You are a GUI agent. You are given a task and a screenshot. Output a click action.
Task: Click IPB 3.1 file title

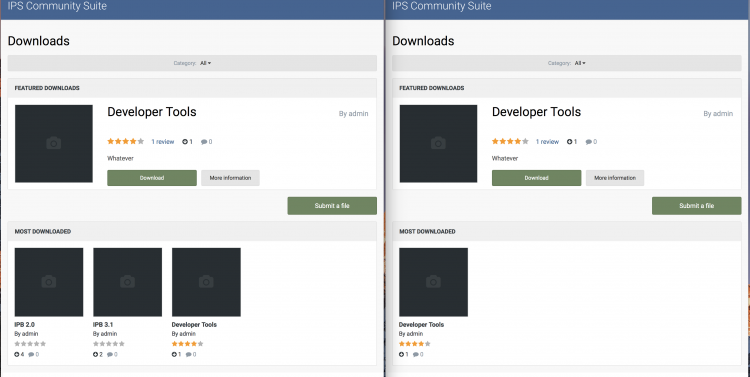tap(103, 324)
